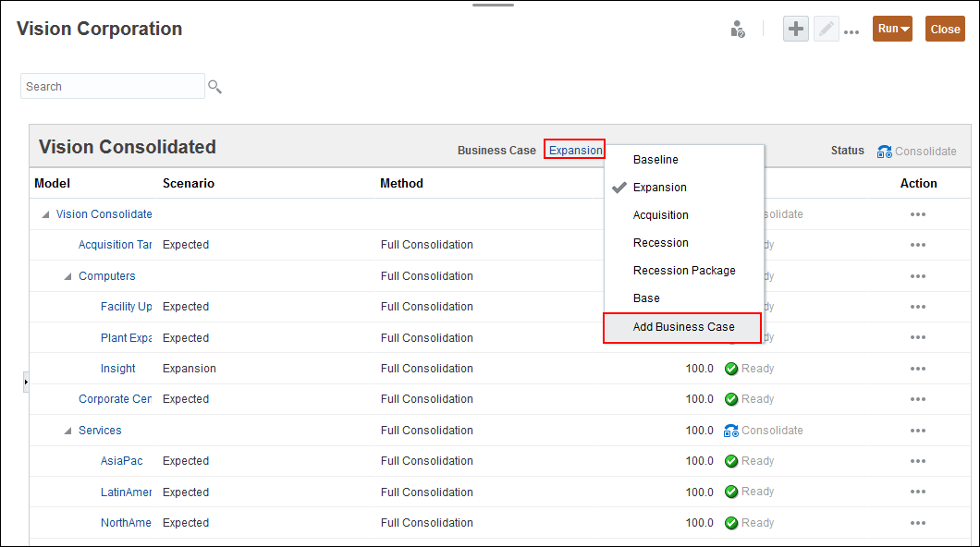Viewport: 980px width, 547px height.
Task: Click the add plus icon
Action: click(796, 29)
